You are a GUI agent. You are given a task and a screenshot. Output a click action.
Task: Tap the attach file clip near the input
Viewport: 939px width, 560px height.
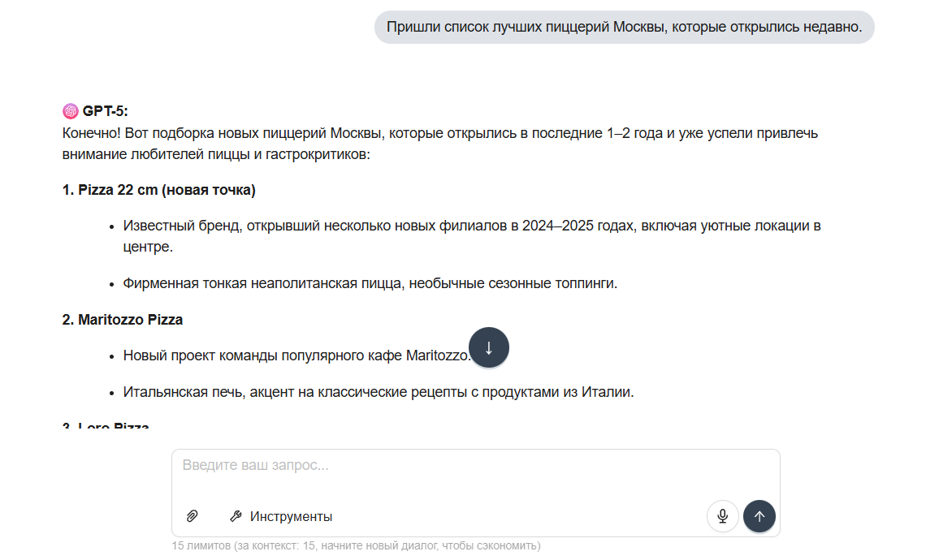[193, 515]
